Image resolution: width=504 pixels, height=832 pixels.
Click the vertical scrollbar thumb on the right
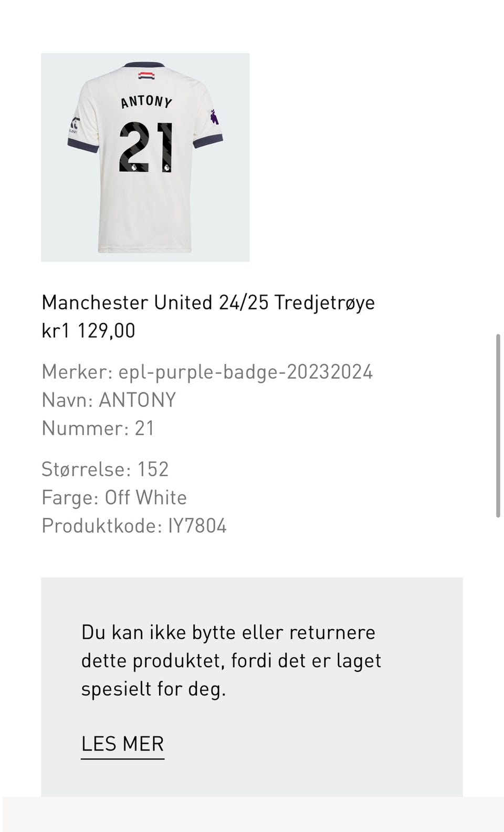(498, 425)
